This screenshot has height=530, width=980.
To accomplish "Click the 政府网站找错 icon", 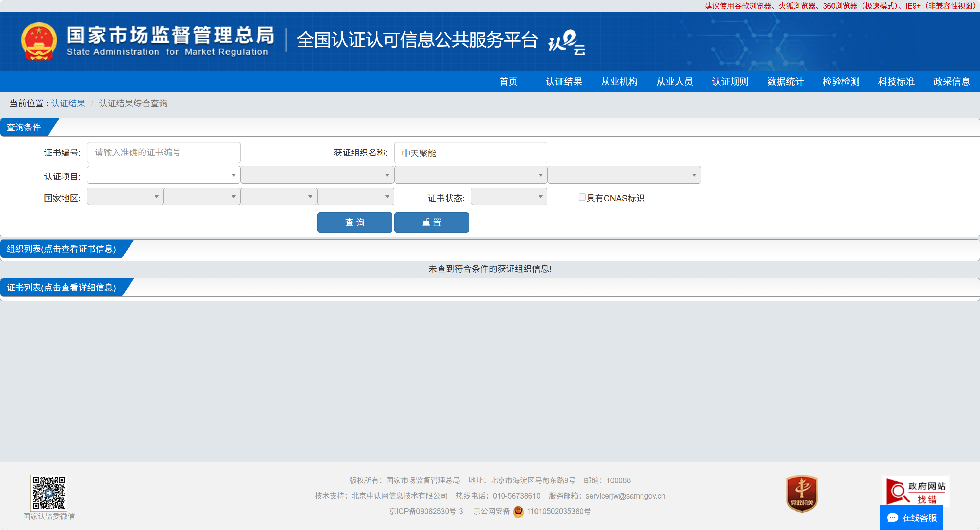I will [x=915, y=492].
